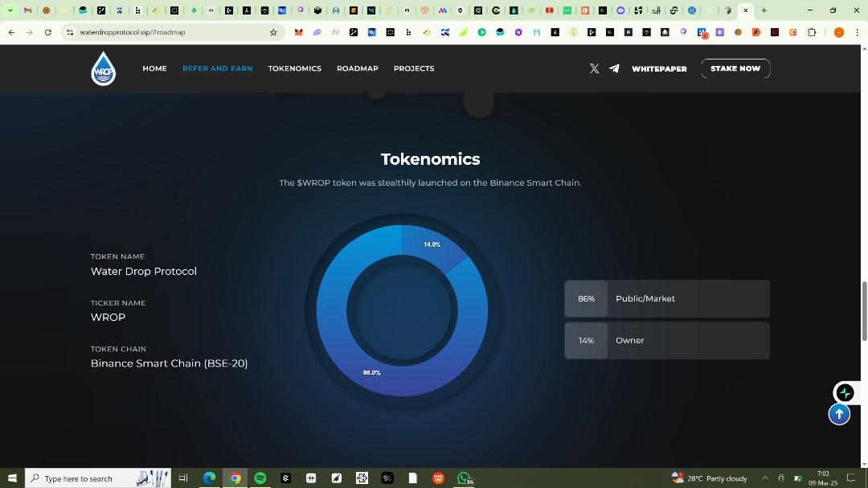The width and height of the screenshot is (868, 488).
Task: Open a new browser tab
Action: [764, 10]
